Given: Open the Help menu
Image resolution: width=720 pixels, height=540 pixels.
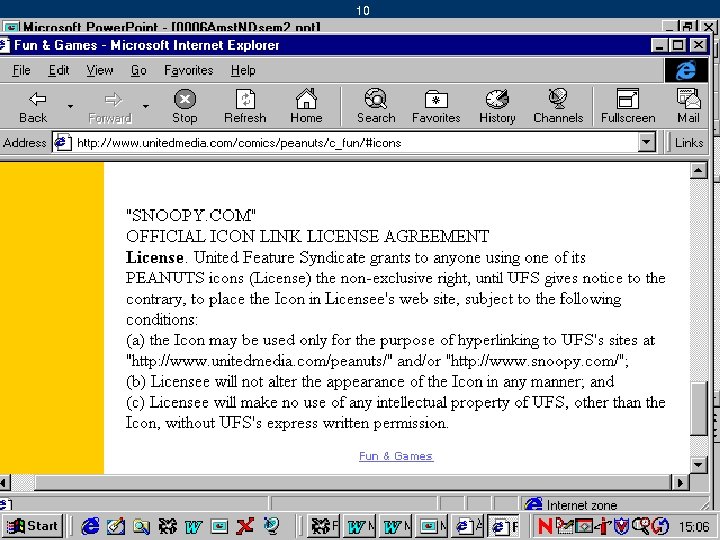Looking at the screenshot, I should (x=243, y=70).
